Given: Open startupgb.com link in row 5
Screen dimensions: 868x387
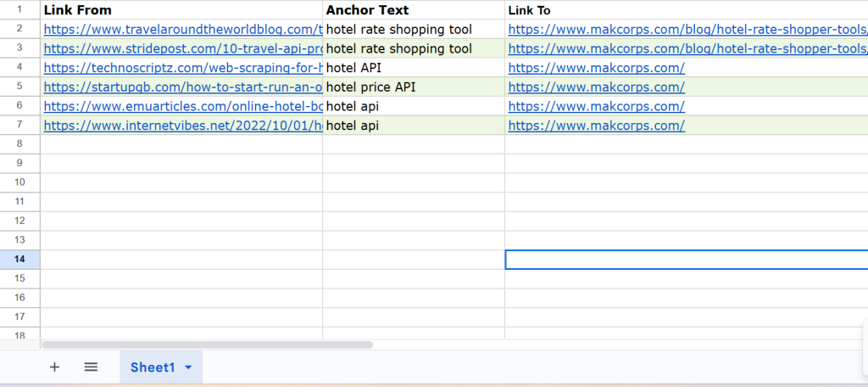Looking at the screenshot, I should coord(183,87).
